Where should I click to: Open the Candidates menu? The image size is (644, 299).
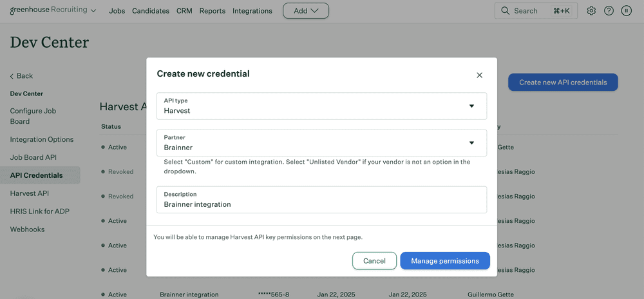[x=151, y=11]
